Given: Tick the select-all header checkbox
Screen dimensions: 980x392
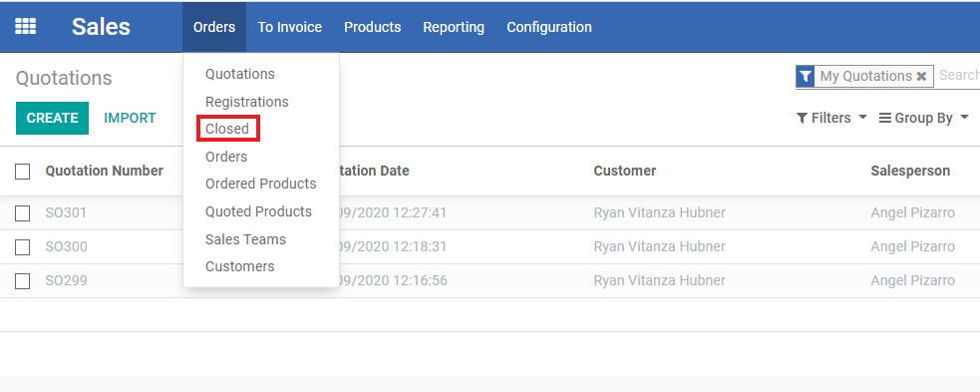Looking at the screenshot, I should [23, 172].
